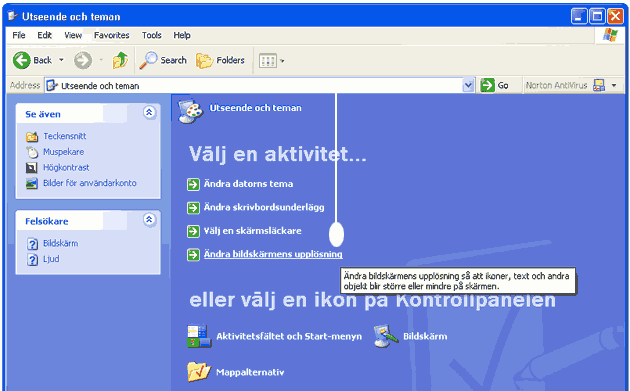
Task: Open the Views dropdown arrow
Action: click(282, 61)
